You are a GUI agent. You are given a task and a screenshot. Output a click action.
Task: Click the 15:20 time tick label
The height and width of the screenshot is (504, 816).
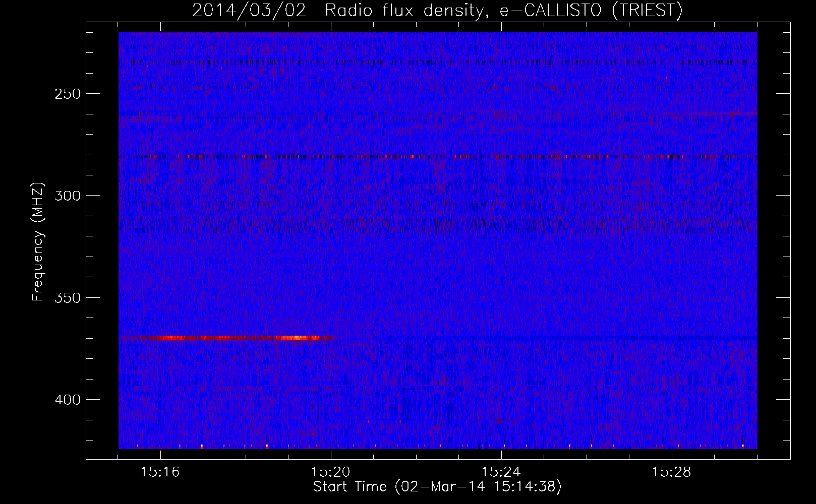pos(331,472)
